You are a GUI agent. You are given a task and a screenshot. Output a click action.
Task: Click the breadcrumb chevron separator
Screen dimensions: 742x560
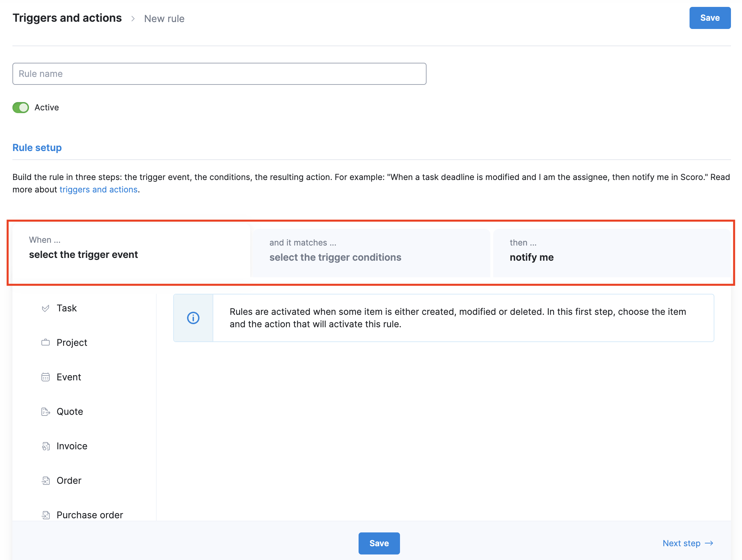pyautogui.click(x=133, y=19)
